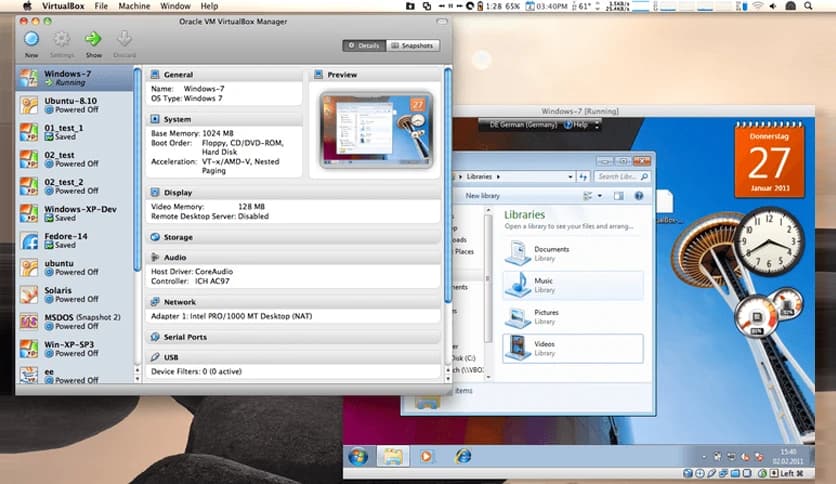Click the details pane vertical scrollbar
This screenshot has width=836, height=484.
tap(448, 185)
